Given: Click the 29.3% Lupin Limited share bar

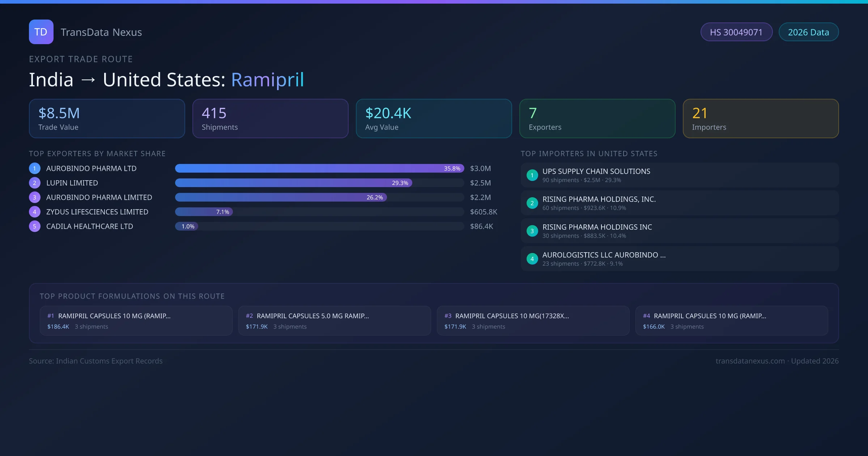Looking at the screenshot, I should tap(293, 183).
